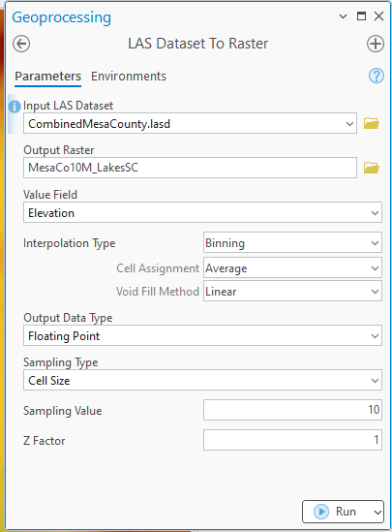This screenshot has height=532, width=392.
Task: Open Geoprocessing pane options chevron
Action: [x=343, y=16]
